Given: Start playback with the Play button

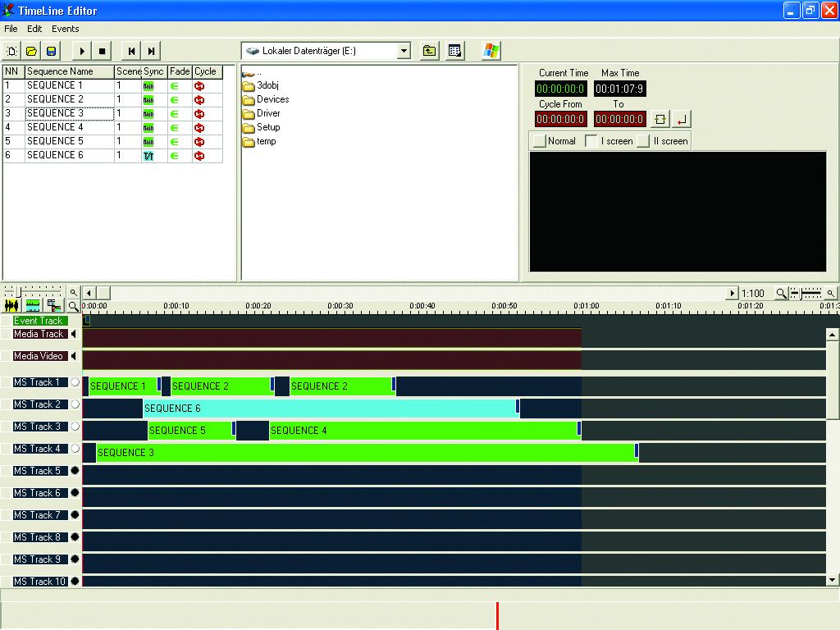Looking at the screenshot, I should (x=82, y=52).
